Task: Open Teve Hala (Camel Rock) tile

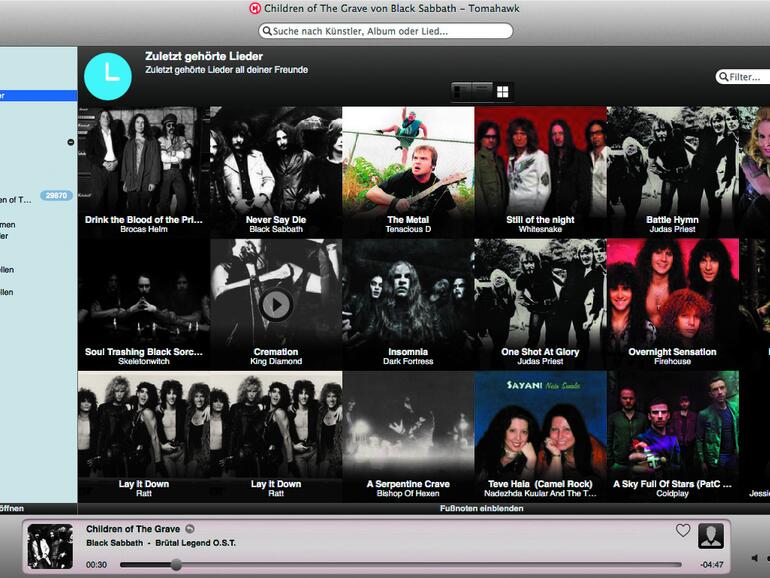Action: click(x=540, y=437)
